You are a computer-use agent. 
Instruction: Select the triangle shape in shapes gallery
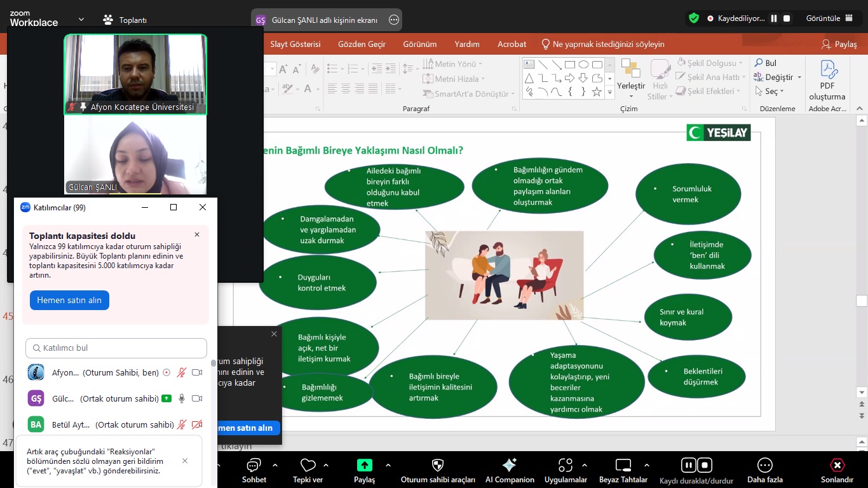click(529, 78)
